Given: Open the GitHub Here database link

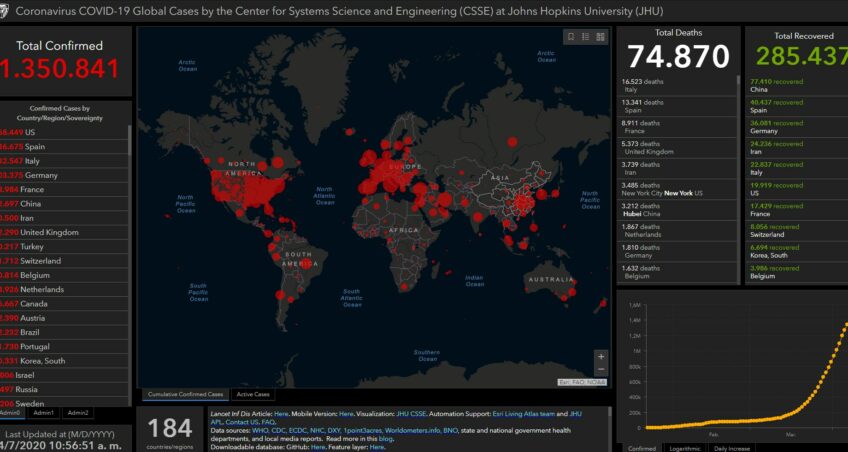Looking at the screenshot, I should click(318, 447).
